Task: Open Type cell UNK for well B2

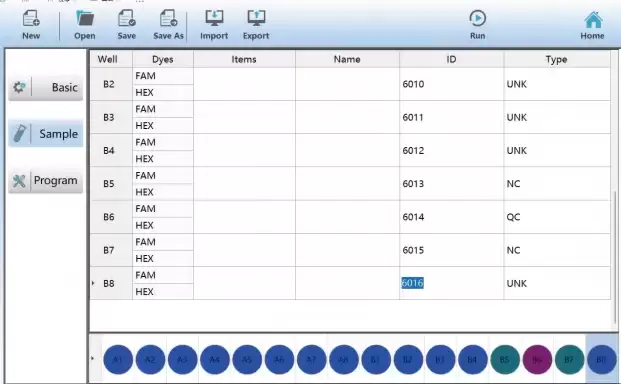Action: click(x=557, y=84)
